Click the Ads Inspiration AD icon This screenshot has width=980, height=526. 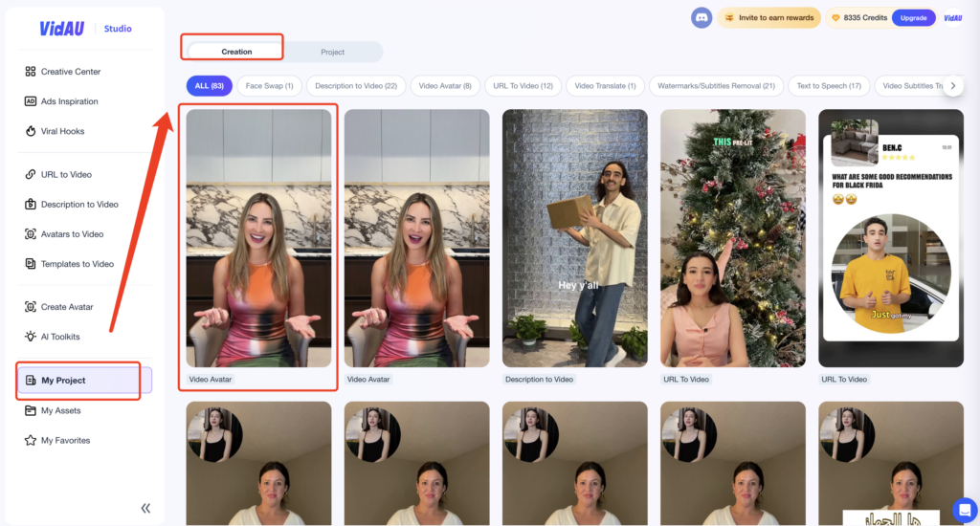tap(30, 101)
